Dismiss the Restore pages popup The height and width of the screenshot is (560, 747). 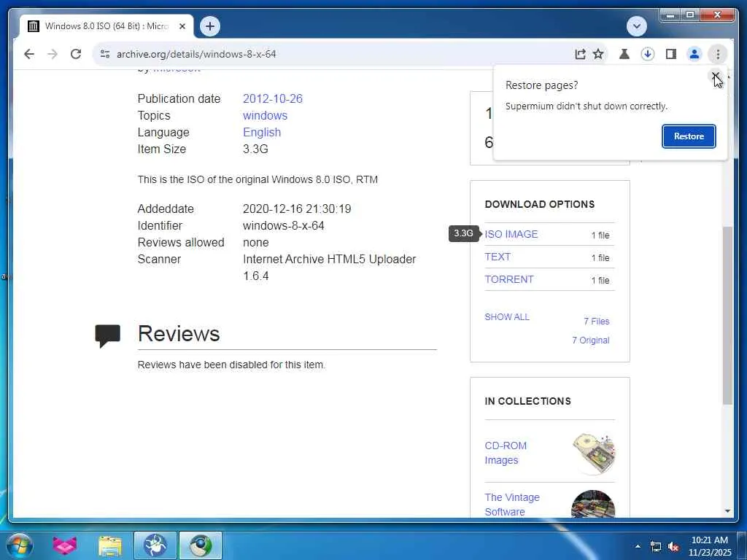point(716,76)
